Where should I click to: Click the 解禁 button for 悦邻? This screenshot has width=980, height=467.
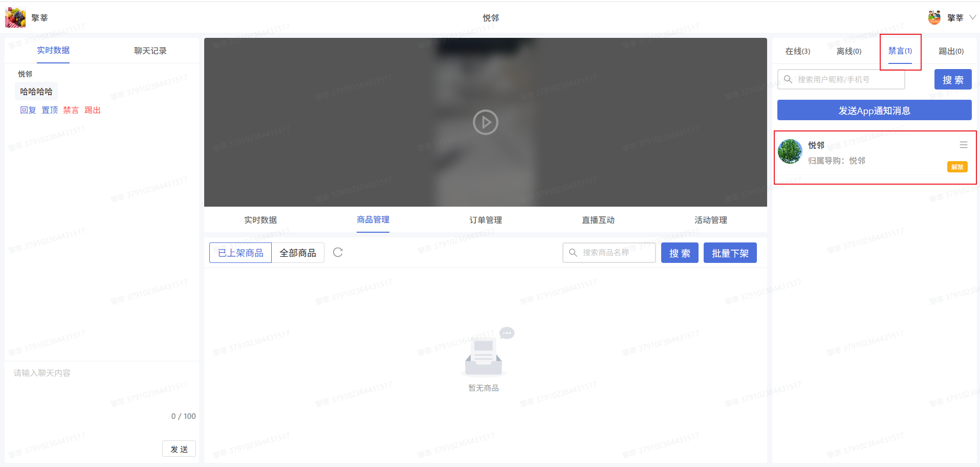coord(957,167)
